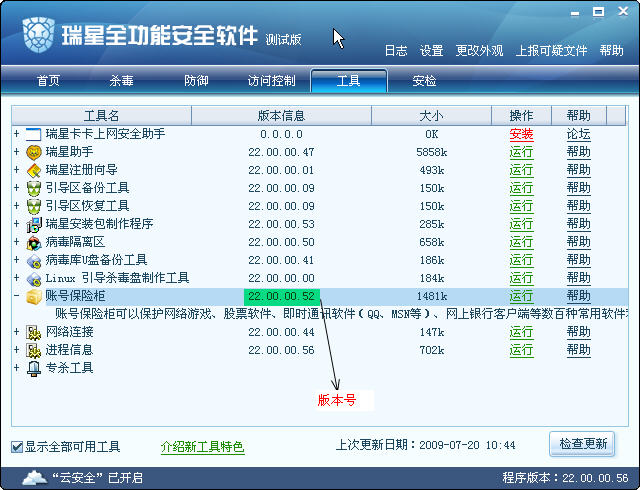The height and width of the screenshot is (490, 640).
Task: Click the 引导区备份工具 icon
Action: [34, 188]
